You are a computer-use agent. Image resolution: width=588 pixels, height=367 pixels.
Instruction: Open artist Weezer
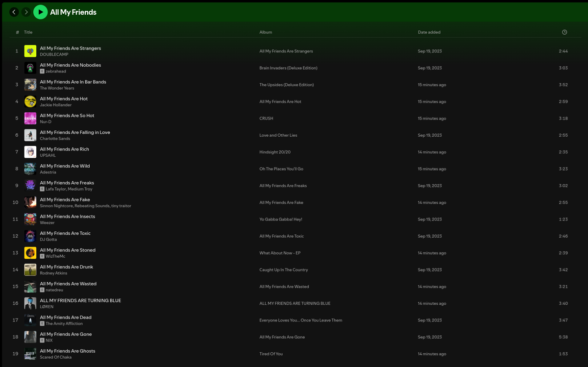tap(47, 222)
